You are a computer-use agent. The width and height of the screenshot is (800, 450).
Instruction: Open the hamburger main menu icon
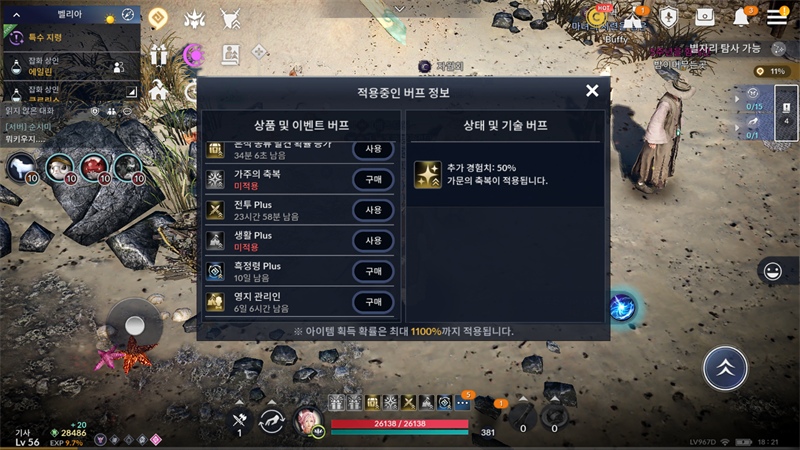[776, 17]
